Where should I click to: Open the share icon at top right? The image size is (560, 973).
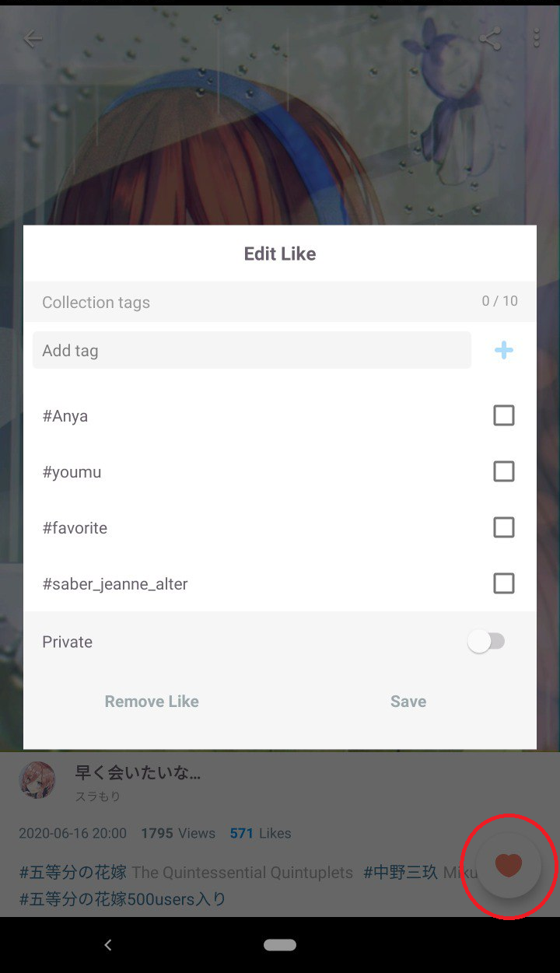click(488, 38)
